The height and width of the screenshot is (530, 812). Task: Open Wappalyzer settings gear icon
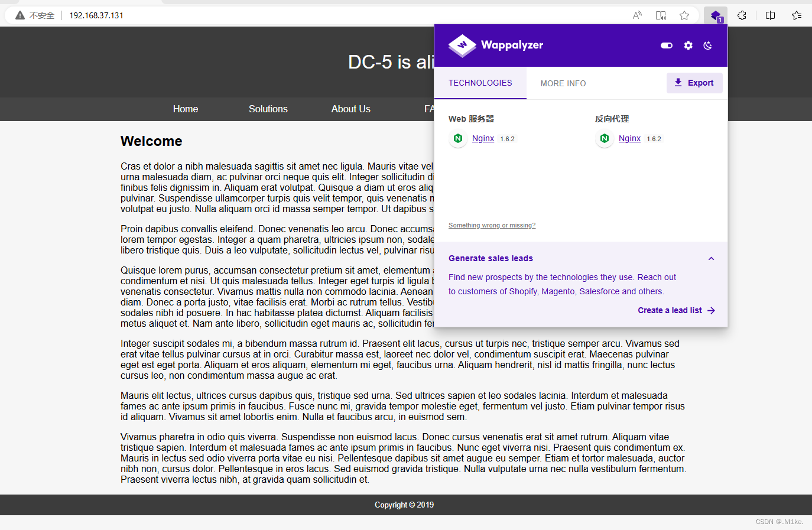(x=688, y=45)
